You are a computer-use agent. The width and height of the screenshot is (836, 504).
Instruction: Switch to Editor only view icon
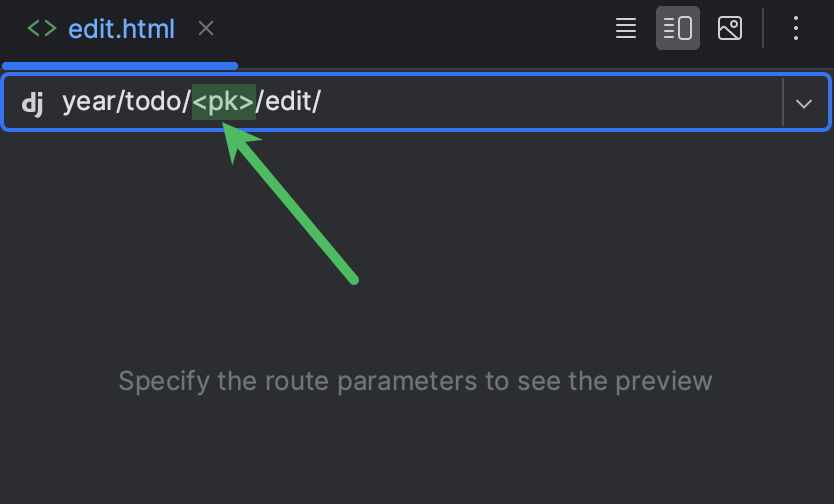[x=626, y=28]
